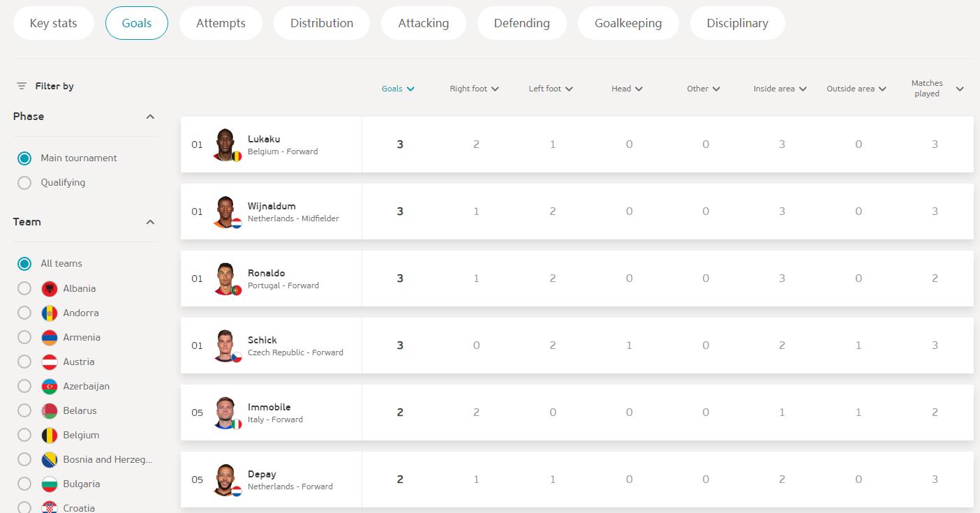Open the Filter by icon

tap(22, 86)
